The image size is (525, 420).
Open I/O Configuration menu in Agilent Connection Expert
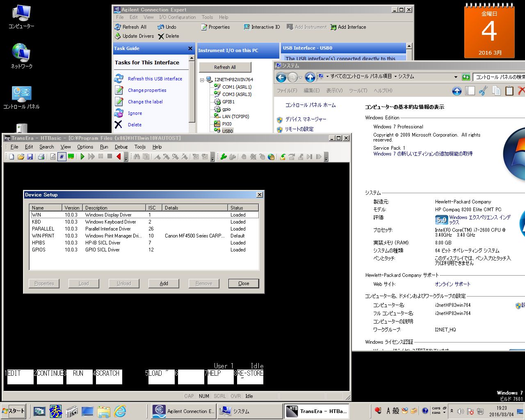178,17
